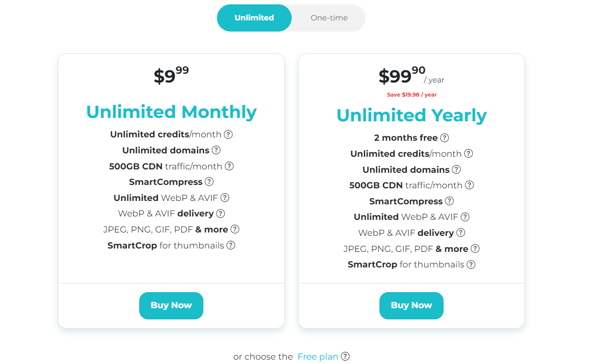Screen dimensions: 594x364
Task: Switch pricing toggle to One-time
Action: coord(329,18)
